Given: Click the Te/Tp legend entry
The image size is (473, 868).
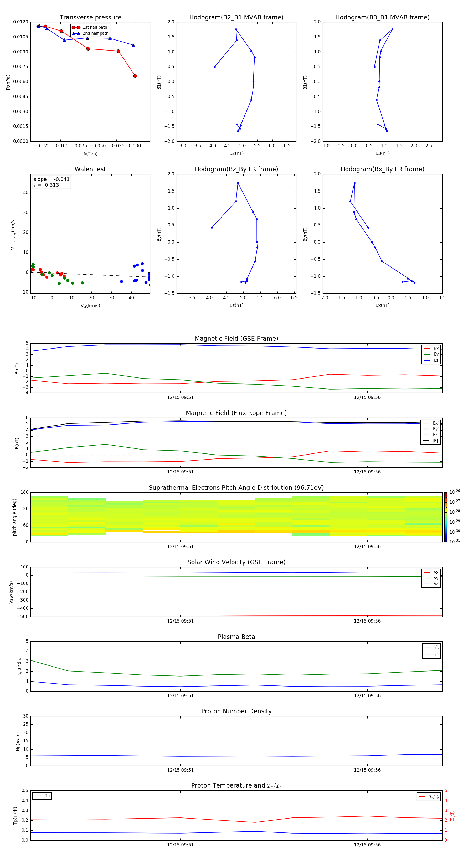Looking at the screenshot, I should [429, 796].
